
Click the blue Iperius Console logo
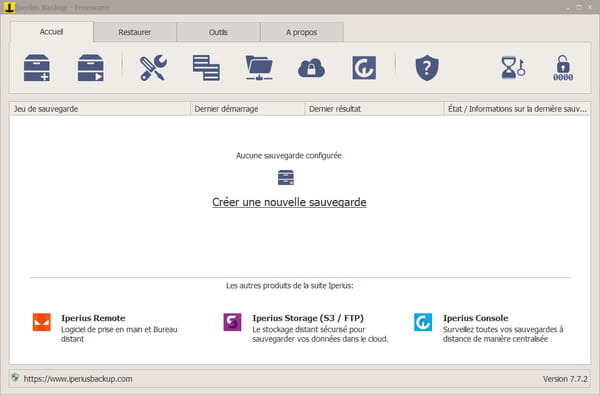coord(423,322)
